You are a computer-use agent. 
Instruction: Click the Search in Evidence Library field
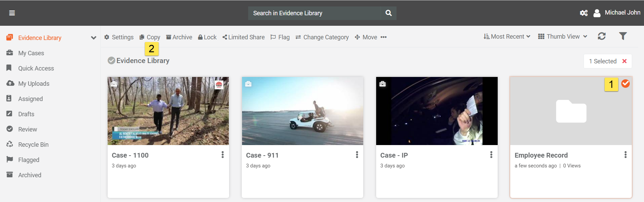pos(314,13)
